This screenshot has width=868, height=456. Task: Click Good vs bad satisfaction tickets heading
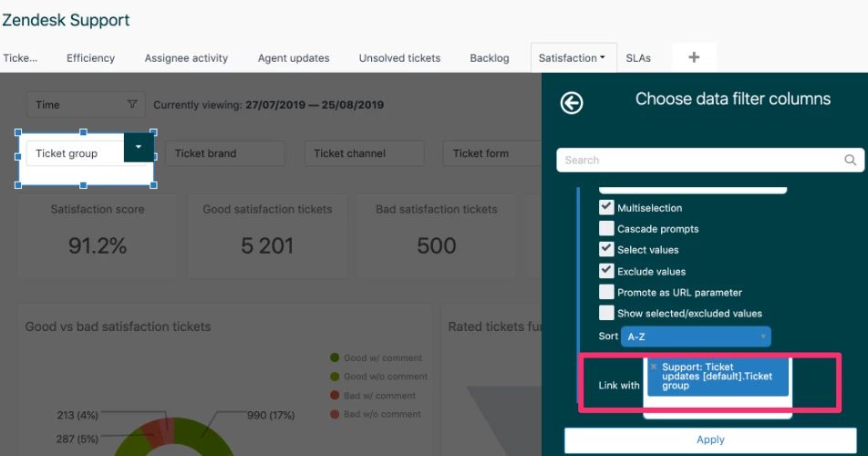(x=118, y=326)
